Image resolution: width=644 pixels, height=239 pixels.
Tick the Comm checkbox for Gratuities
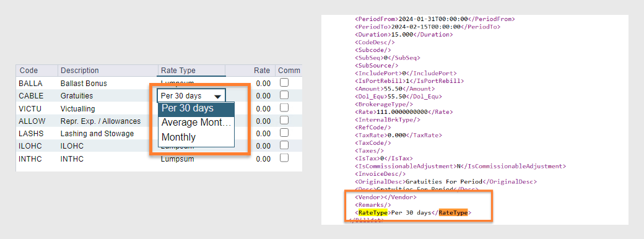click(x=284, y=95)
